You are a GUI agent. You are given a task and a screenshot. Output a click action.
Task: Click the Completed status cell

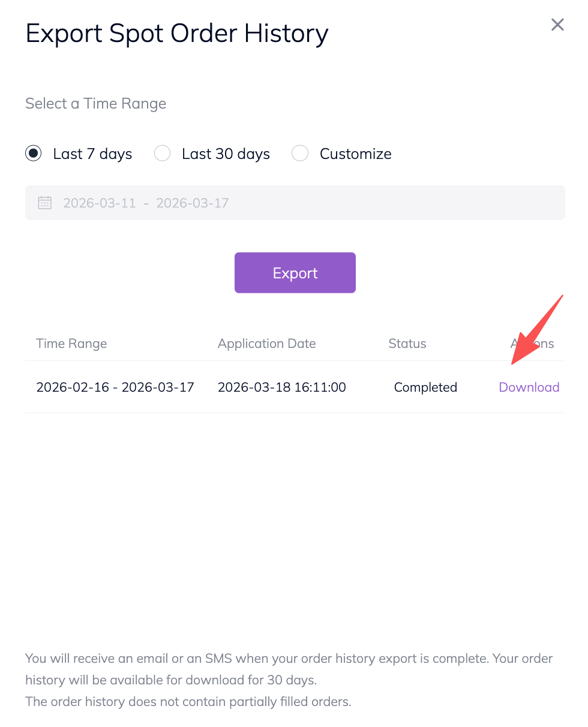tap(425, 387)
